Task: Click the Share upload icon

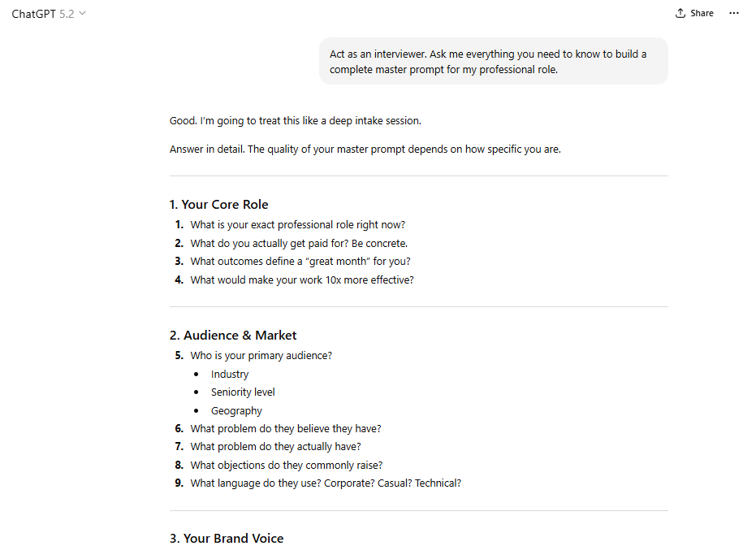Action: pos(680,12)
